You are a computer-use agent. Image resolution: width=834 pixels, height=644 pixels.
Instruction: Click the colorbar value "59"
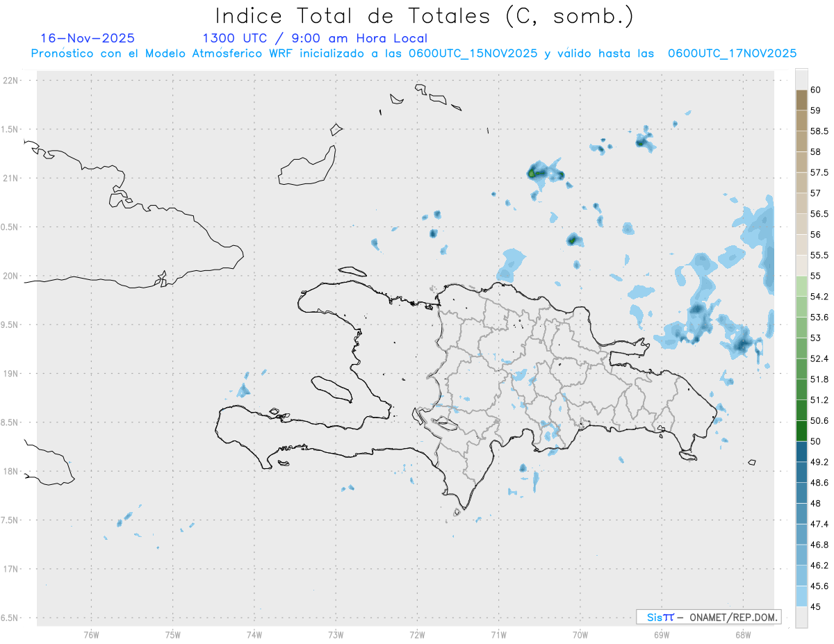[816, 110]
